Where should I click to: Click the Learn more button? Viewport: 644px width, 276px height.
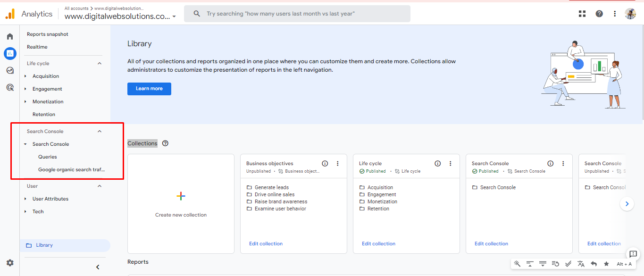click(149, 89)
